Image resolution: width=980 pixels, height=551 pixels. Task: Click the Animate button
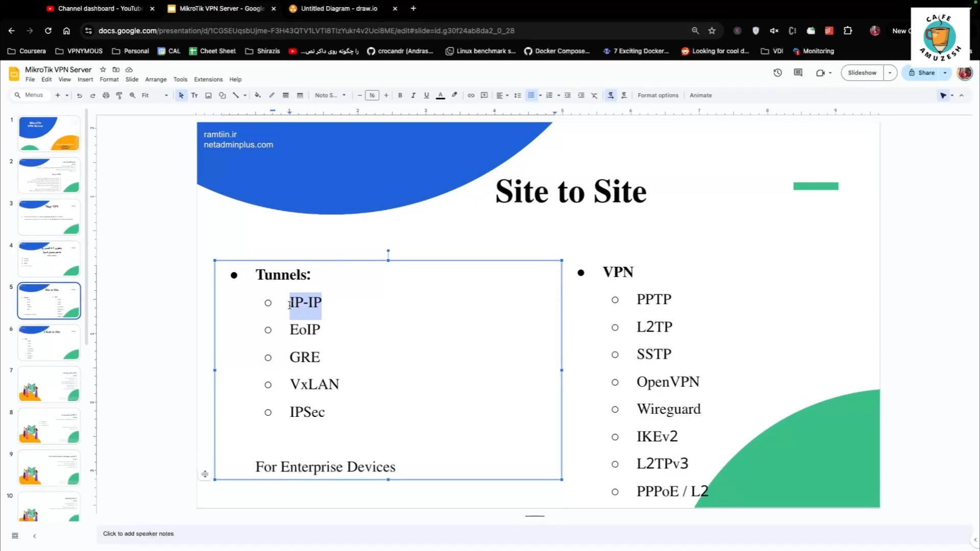(x=701, y=95)
